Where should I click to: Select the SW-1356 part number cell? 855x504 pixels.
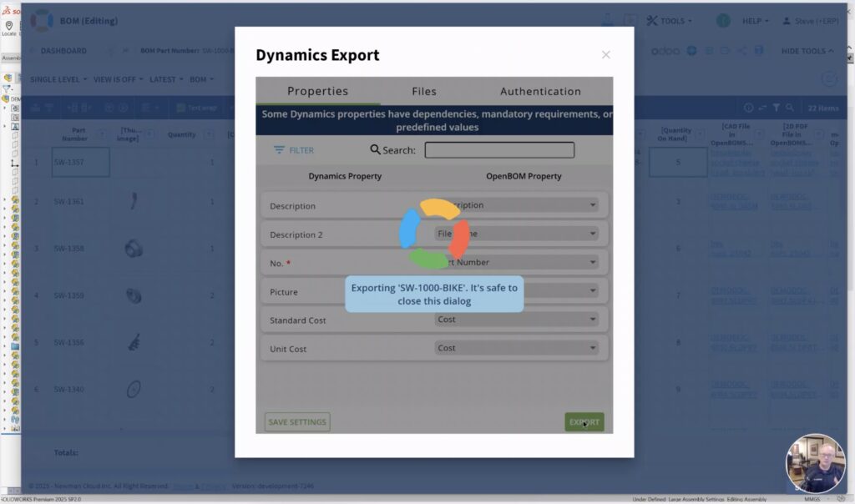click(81, 342)
